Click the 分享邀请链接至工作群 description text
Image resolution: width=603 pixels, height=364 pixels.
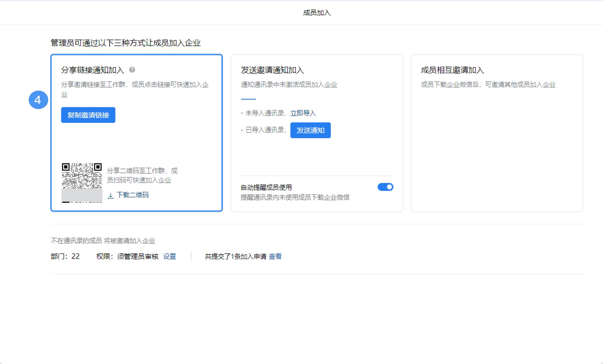[x=135, y=89]
